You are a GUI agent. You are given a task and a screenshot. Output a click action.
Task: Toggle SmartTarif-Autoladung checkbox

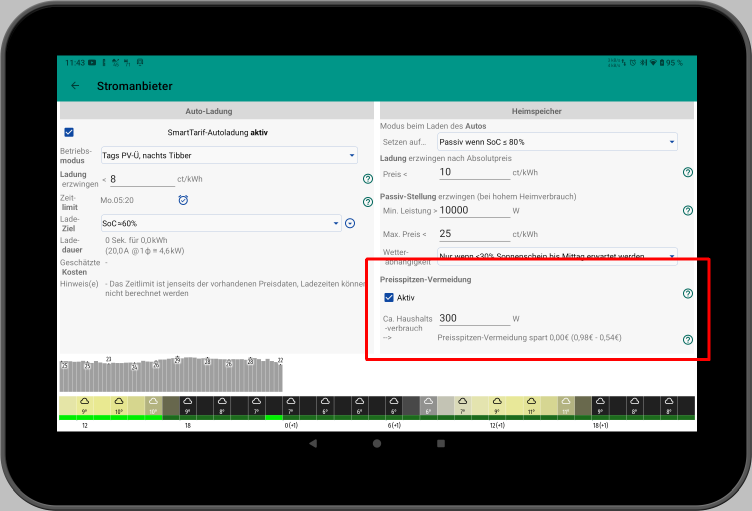point(69,132)
